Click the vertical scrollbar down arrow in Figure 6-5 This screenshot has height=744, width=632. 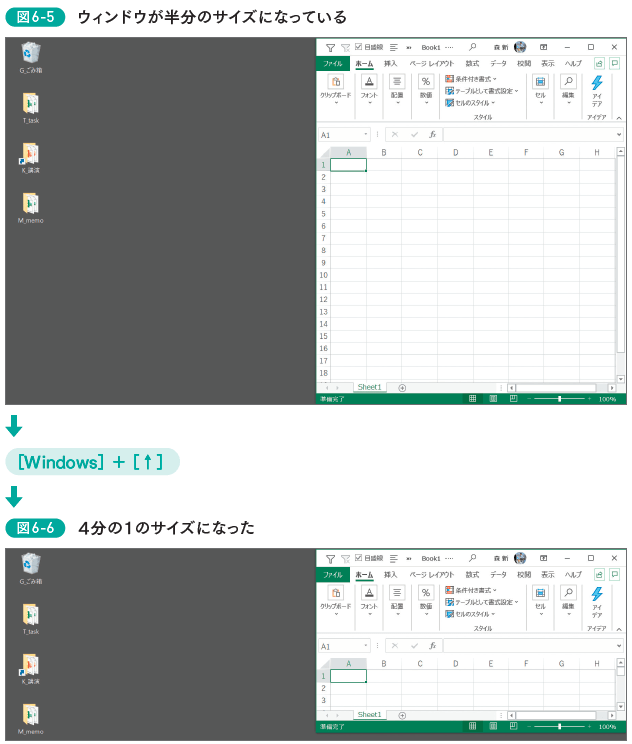tap(620, 379)
